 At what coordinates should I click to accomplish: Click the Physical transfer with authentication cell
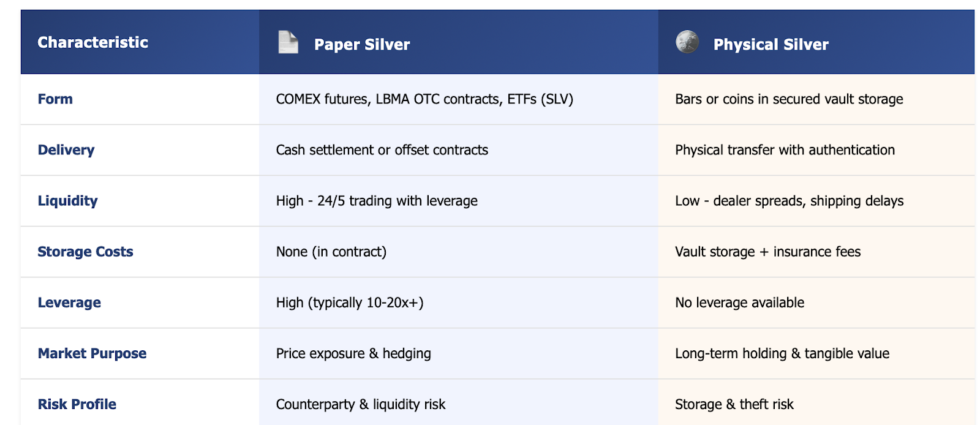pyautogui.click(x=816, y=150)
